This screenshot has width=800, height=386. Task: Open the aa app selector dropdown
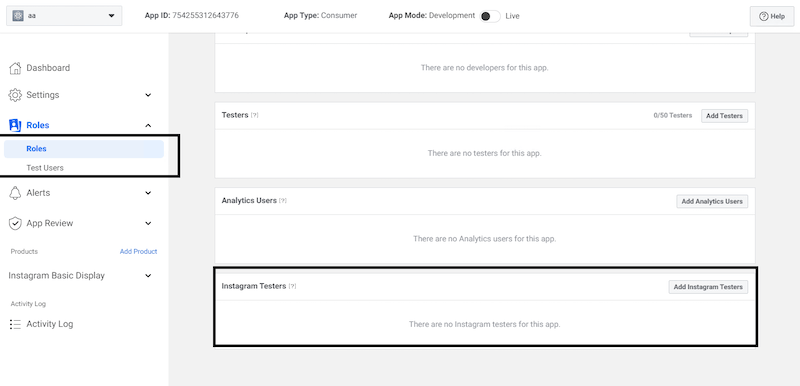coord(64,16)
